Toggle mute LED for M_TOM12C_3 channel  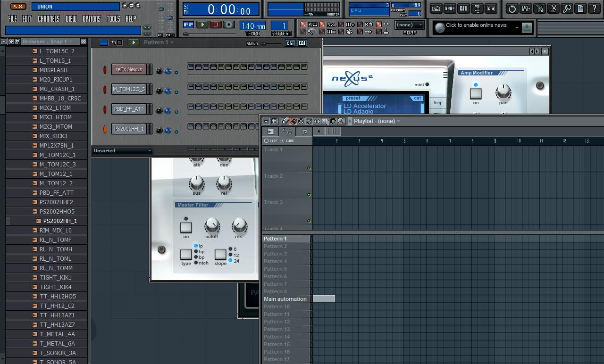[105, 90]
